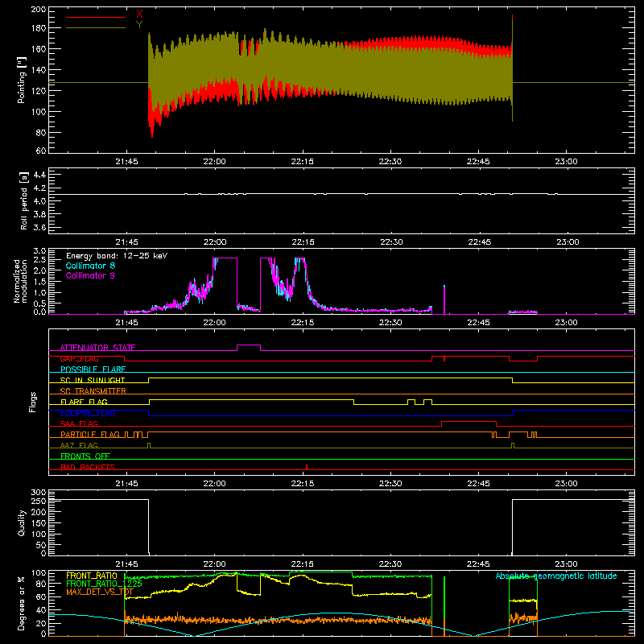This screenshot has height=644, width=644.
Task: Click the magenta 'Collimator 9' legend entry
Action: (90, 275)
